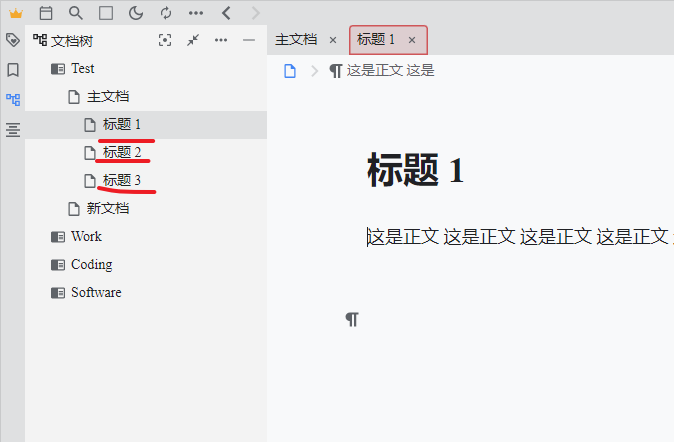Open the Bookmarks panel icon
The width and height of the screenshot is (674, 442).
pos(13,70)
